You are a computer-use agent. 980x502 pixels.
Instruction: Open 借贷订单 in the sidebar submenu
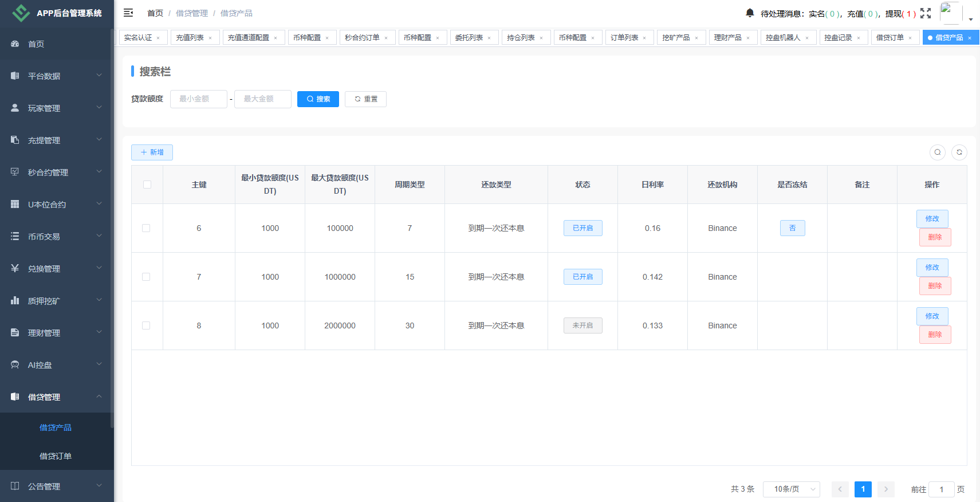pos(56,456)
